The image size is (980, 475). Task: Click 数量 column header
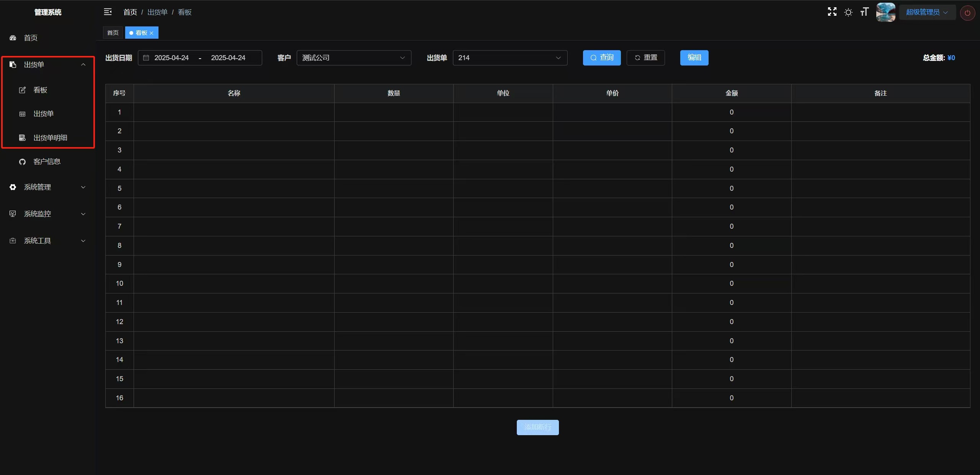point(394,93)
